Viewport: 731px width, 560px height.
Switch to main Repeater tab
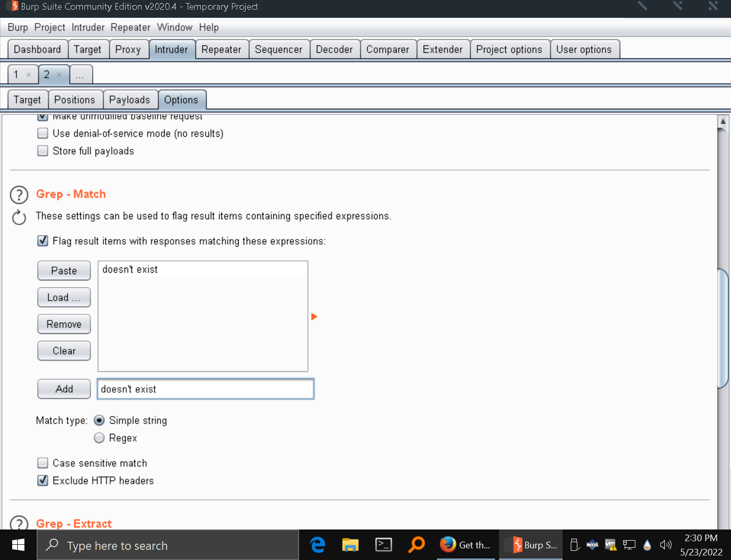click(222, 49)
